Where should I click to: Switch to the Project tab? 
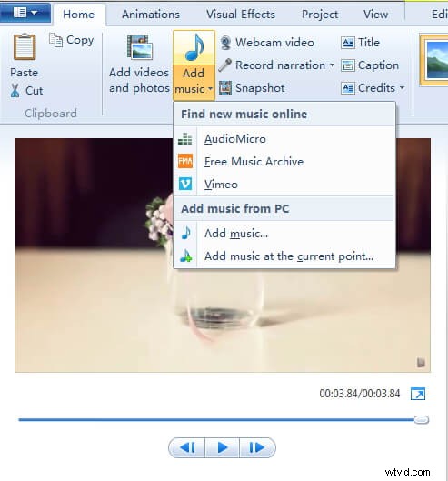320,15
